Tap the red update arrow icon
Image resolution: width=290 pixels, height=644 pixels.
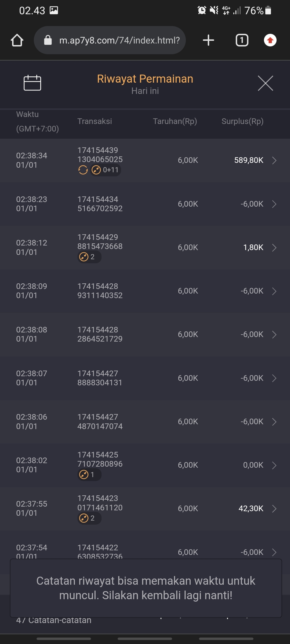pyautogui.click(x=270, y=40)
